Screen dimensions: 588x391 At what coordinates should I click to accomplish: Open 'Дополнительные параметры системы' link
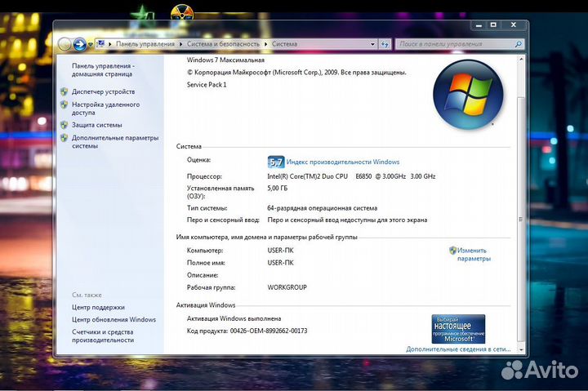[115, 142]
